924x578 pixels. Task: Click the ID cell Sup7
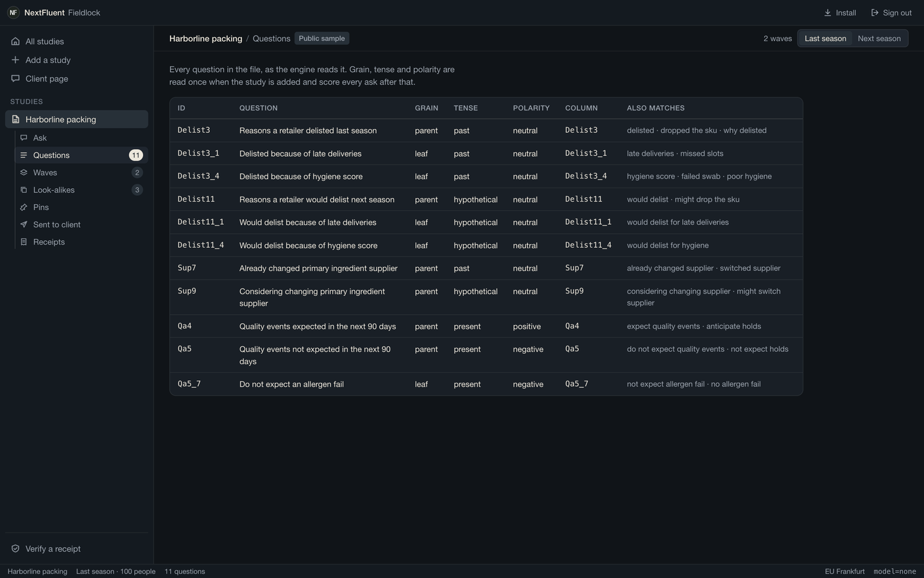[x=187, y=268]
